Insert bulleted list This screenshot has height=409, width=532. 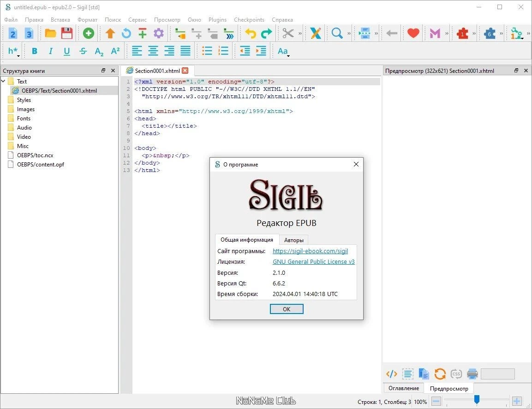[207, 51]
